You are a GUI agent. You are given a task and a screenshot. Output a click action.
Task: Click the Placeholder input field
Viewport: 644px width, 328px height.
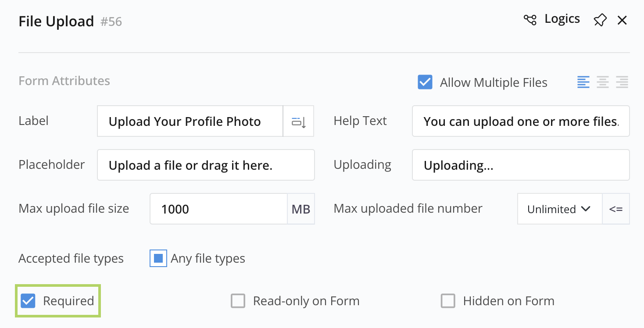(205, 165)
